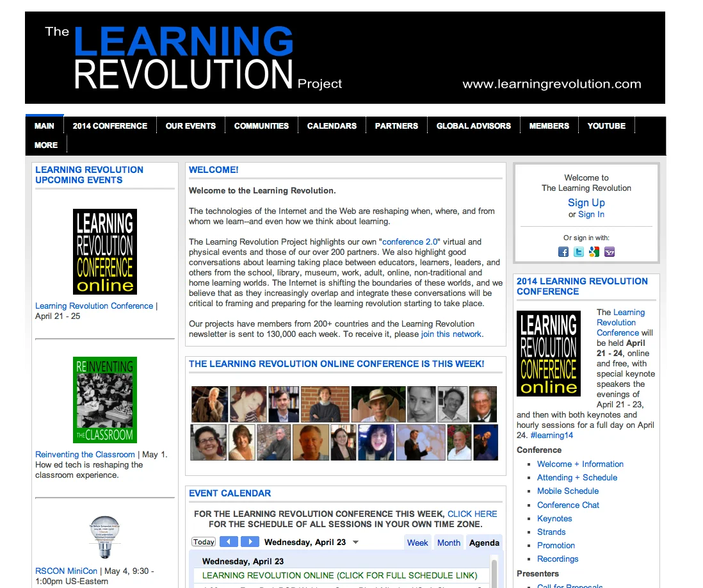Viewport: 703px width, 588px height.
Task: Open the Recordings link
Action: (x=558, y=559)
